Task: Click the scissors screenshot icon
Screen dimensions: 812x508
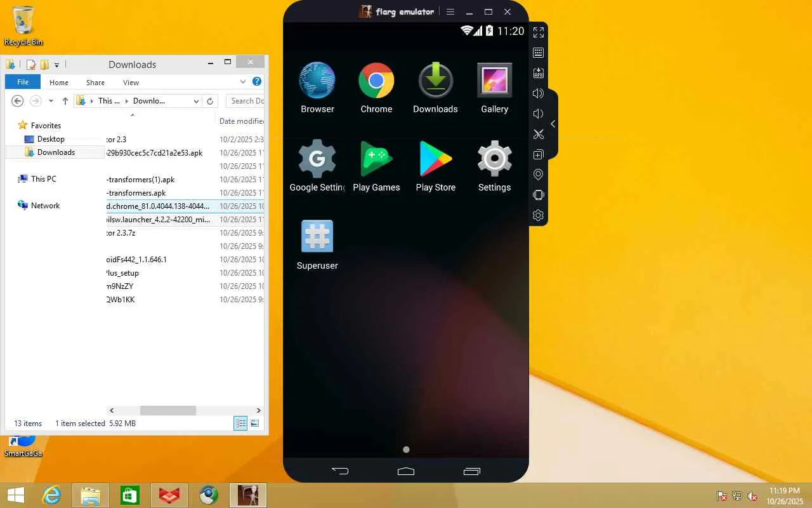Action: click(x=538, y=134)
